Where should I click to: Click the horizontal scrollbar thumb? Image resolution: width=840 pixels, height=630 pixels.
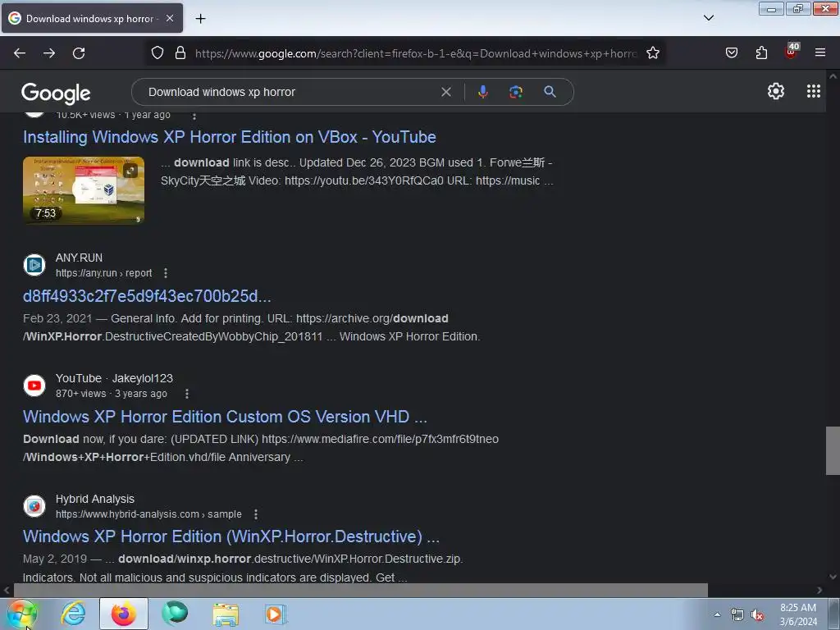tap(360, 590)
